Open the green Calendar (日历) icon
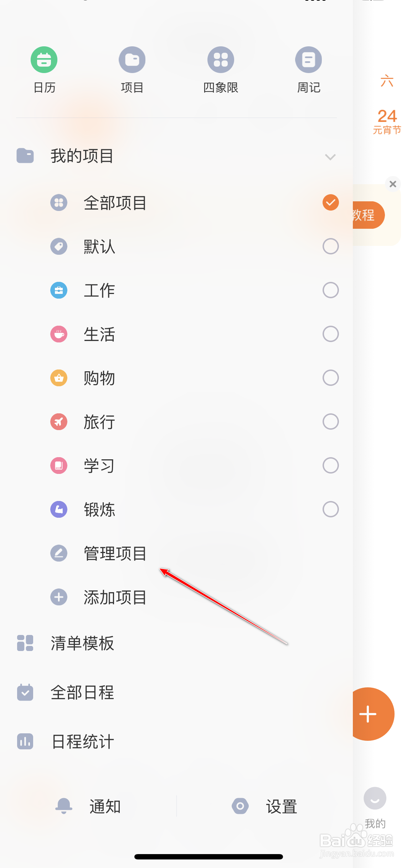Image resolution: width=417 pixels, height=868 pixels. pyautogui.click(x=44, y=60)
